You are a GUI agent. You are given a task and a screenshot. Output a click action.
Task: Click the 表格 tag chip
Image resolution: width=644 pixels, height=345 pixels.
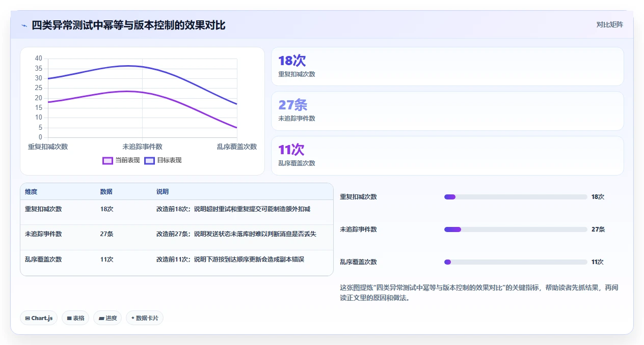(75, 318)
